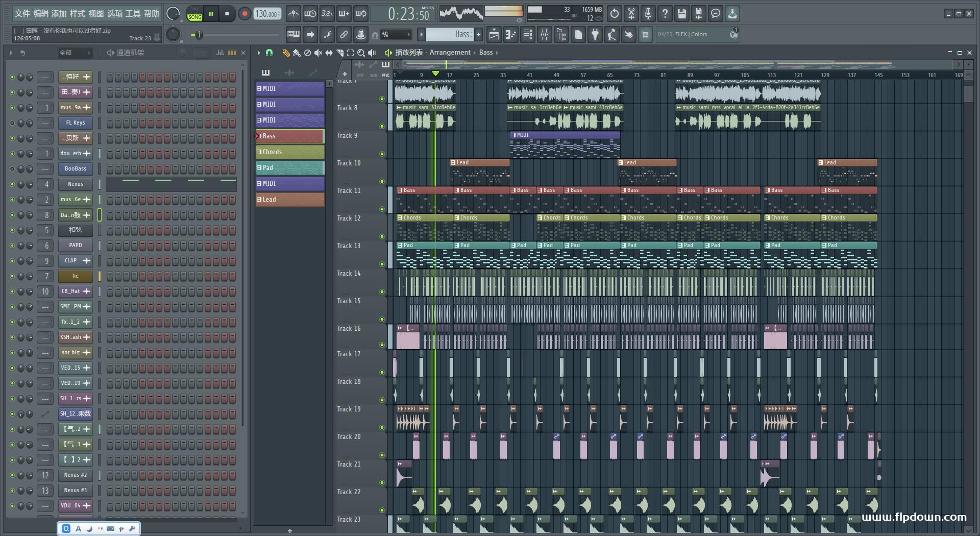Mute the BooBass channel LED

tap(12, 169)
